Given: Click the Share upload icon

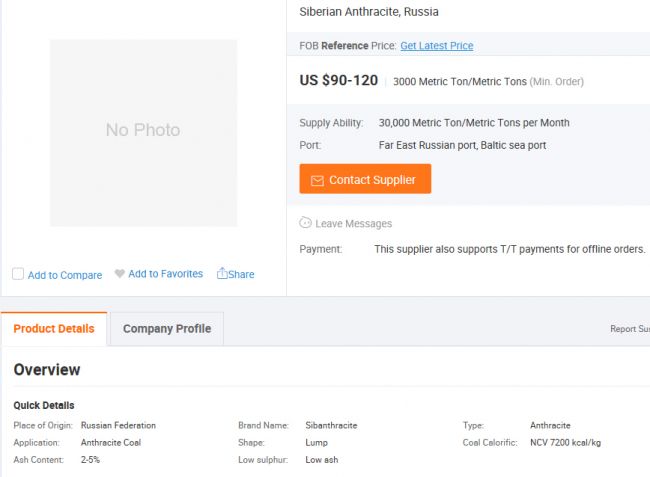Looking at the screenshot, I should click(222, 273).
